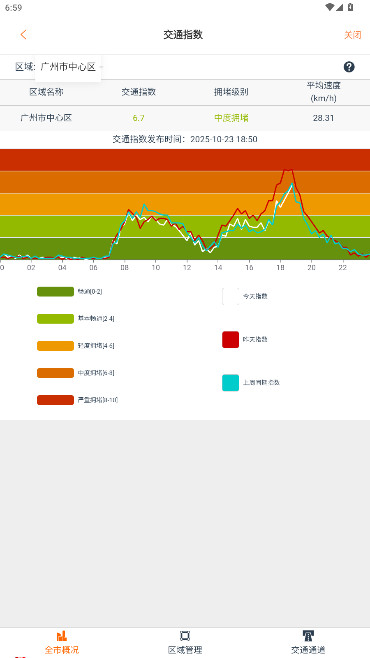Tap the 区域管理 icon
Viewport: 370px width, 658px height.
pyautogui.click(x=185, y=635)
